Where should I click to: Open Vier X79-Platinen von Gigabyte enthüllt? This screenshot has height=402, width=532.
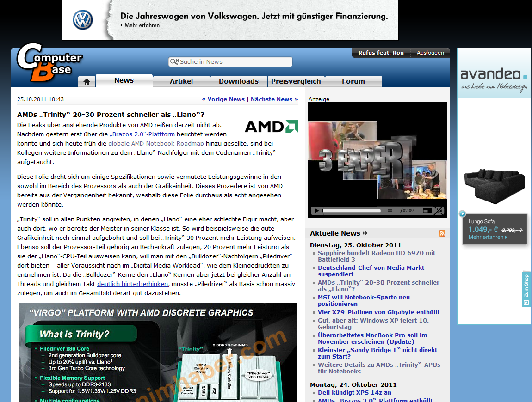[378, 312]
